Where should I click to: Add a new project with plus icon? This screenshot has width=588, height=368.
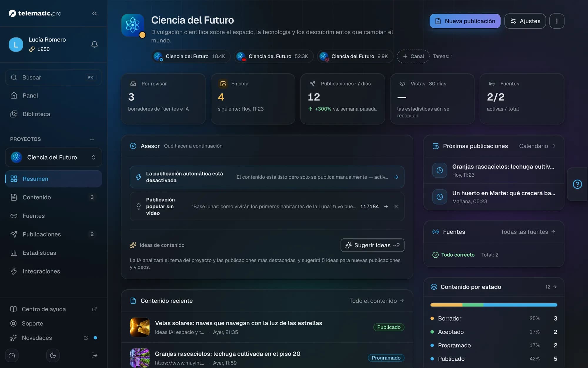point(92,139)
